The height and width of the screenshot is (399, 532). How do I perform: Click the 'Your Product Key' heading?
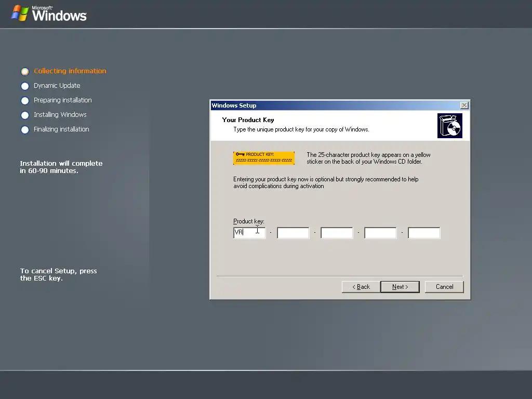pos(248,120)
